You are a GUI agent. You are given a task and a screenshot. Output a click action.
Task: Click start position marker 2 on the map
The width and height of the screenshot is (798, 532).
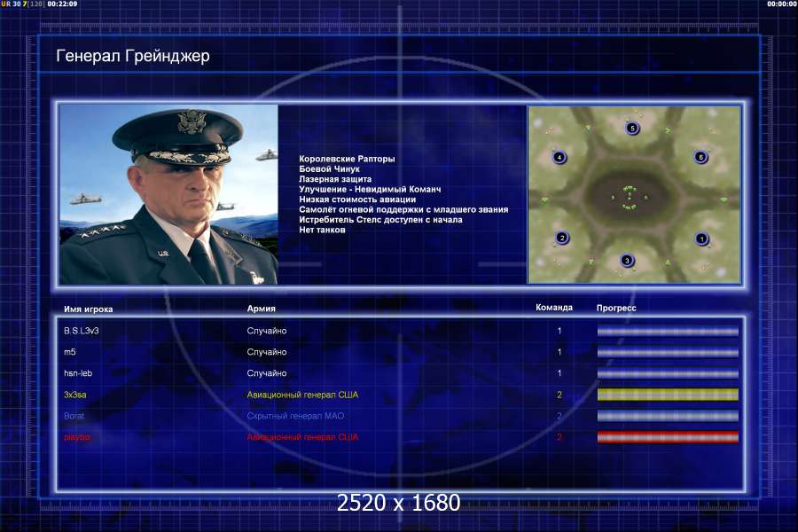coord(562,238)
